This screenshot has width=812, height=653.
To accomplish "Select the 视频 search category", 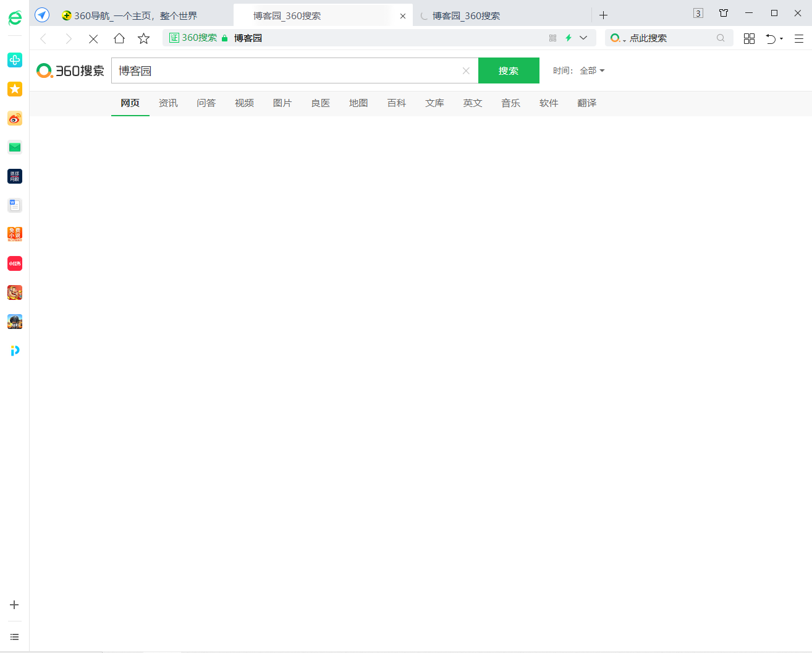I will tap(245, 103).
